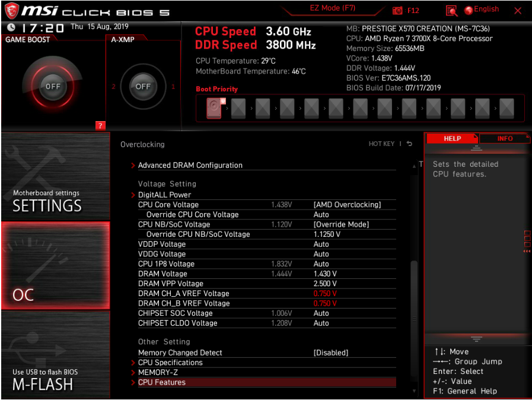Click the help panel bottom grip handle

coord(476,339)
